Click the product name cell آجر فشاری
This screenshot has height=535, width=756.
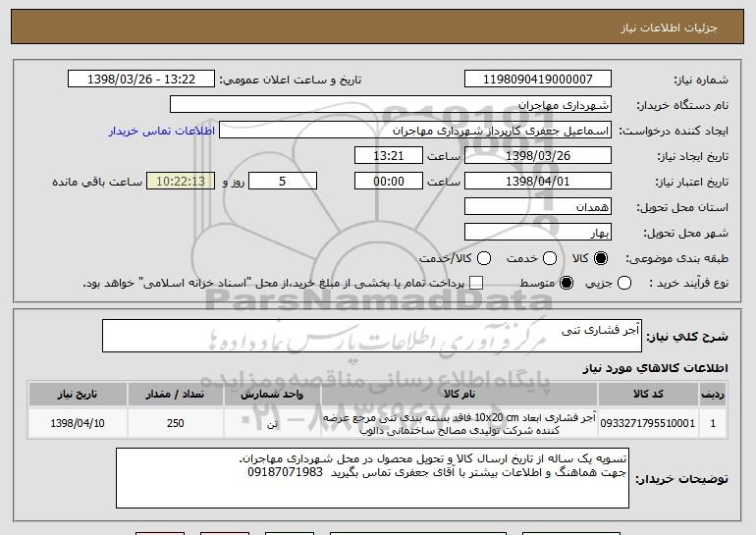pos(459,424)
